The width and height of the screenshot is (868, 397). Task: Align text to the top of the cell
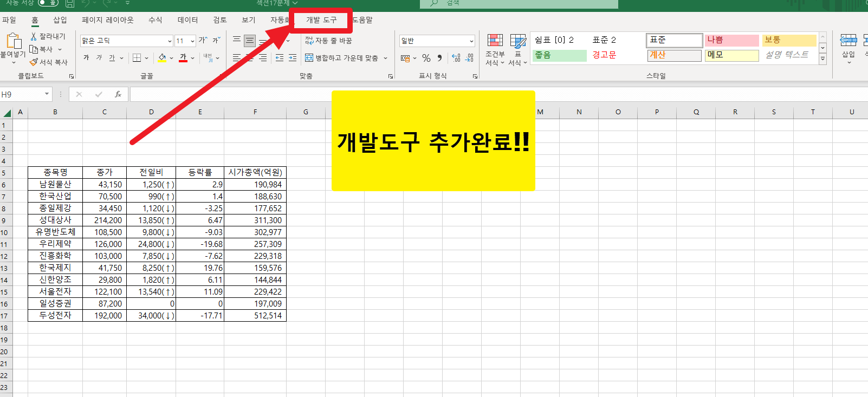(237, 41)
